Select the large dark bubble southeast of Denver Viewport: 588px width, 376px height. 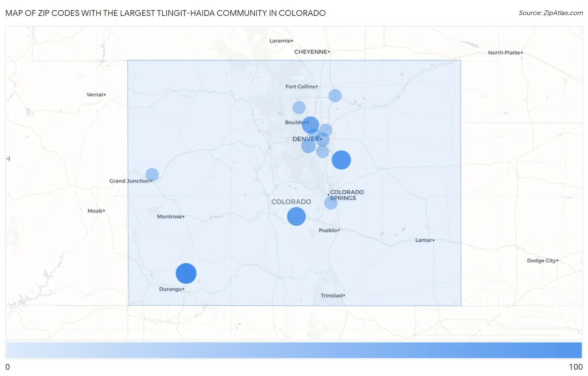(x=341, y=160)
